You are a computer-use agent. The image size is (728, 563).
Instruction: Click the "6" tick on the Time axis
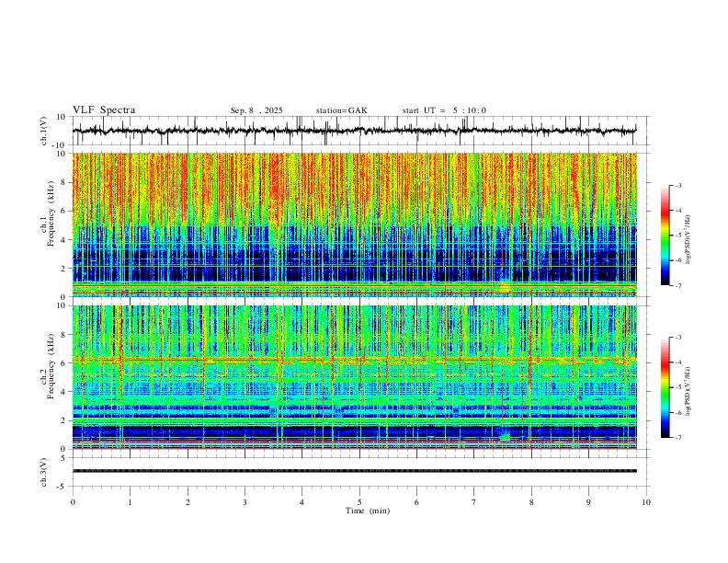tap(417, 502)
